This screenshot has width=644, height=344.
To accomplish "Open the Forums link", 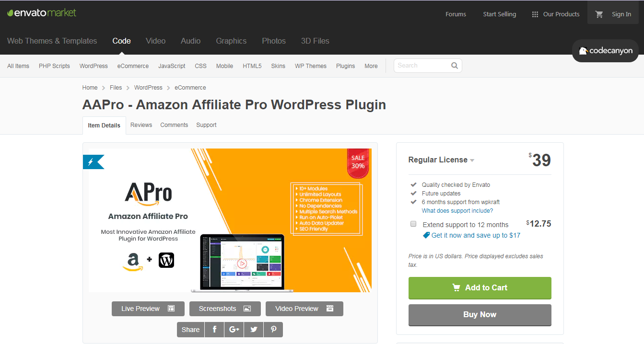I will pyautogui.click(x=456, y=14).
